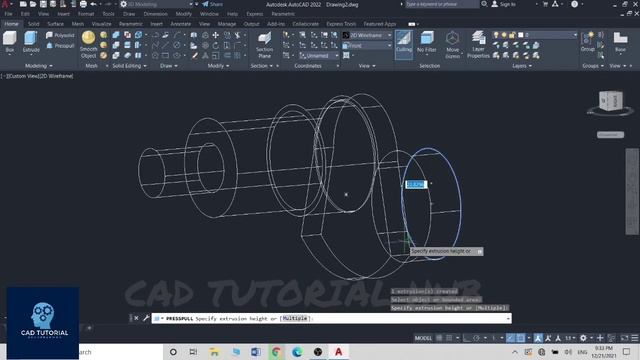
Task: Activate the Presspull tool
Action: click(60, 46)
